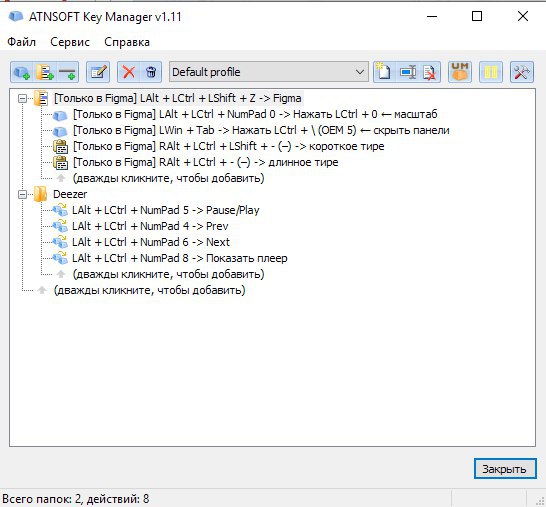The image size is (546, 507).
Task: Click the Delete profile toolbar icon
Action: coord(429,72)
